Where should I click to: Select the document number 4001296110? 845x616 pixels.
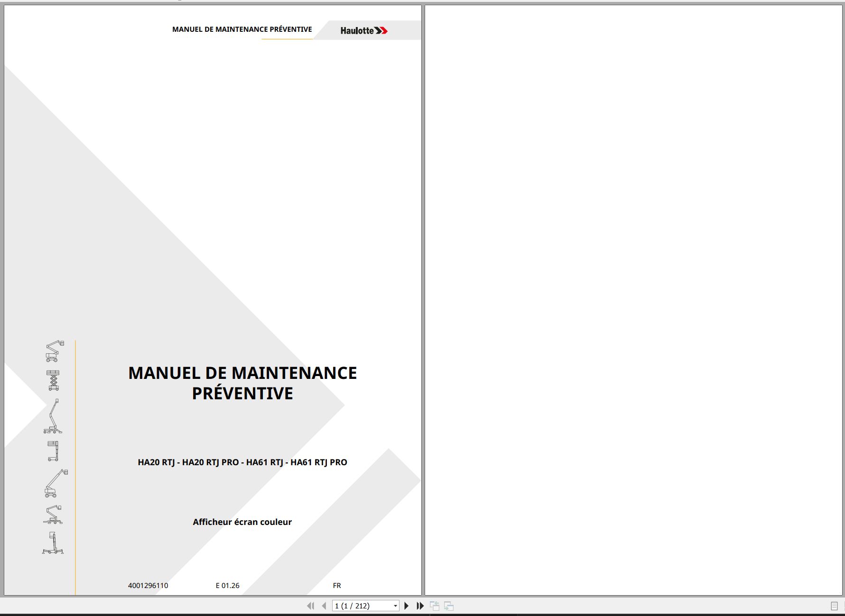(148, 586)
